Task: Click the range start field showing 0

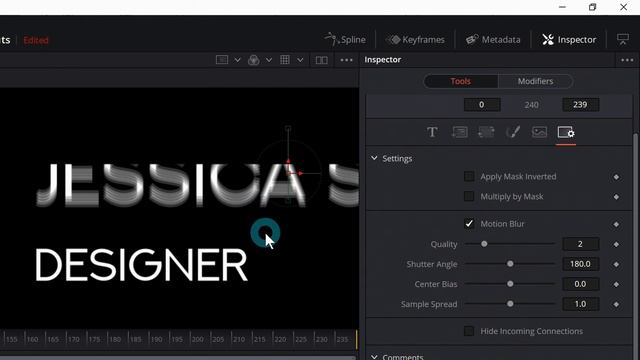Action: click(482, 104)
